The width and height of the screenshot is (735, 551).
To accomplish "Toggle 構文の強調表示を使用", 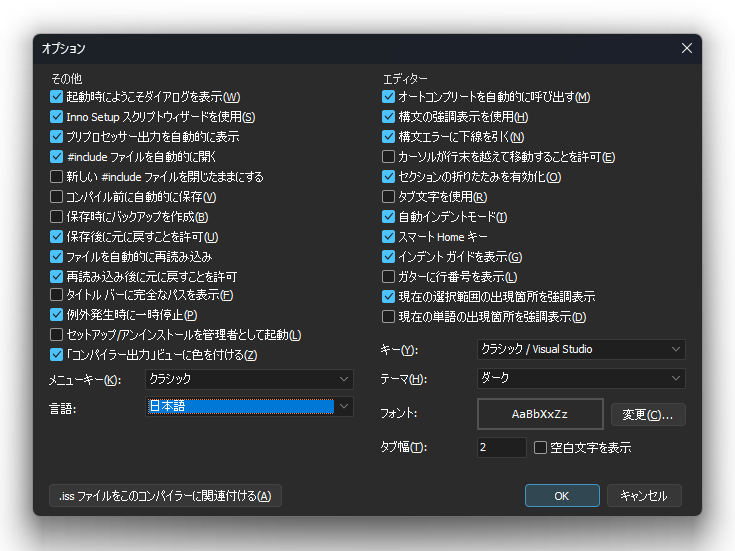I will (x=388, y=116).
